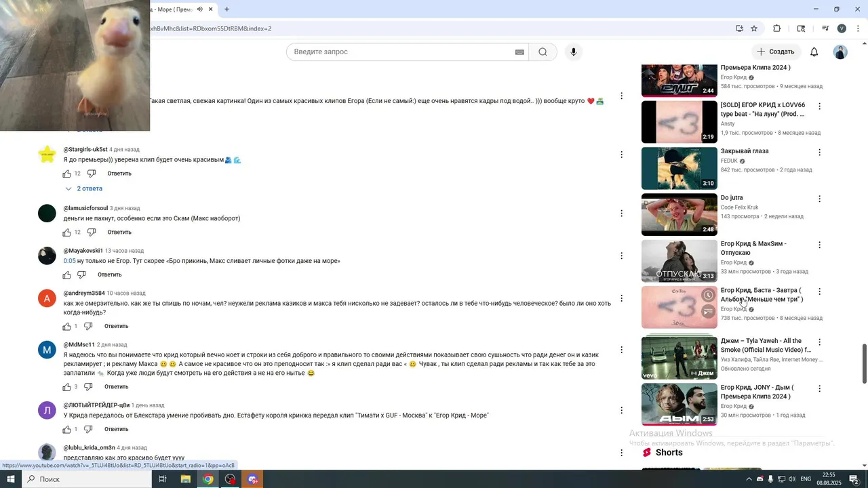868x488 pixels.
Task: Open options for 'Закрывай глаза' video
Action: tap(819, 152)
